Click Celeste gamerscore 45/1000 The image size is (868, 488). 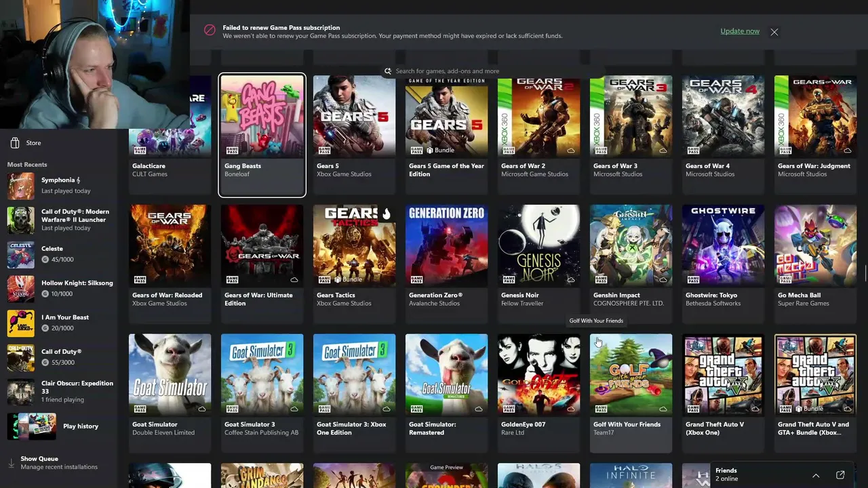58,260
